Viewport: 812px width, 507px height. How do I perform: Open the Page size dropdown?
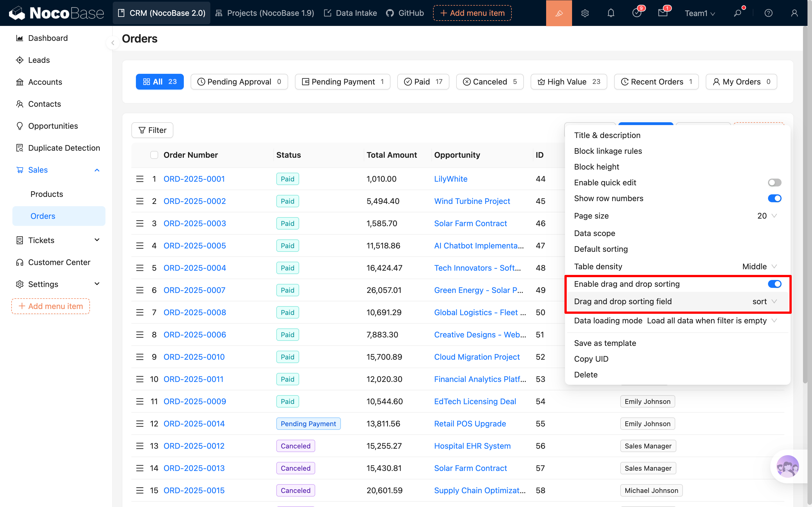click(x=767, y=215)
